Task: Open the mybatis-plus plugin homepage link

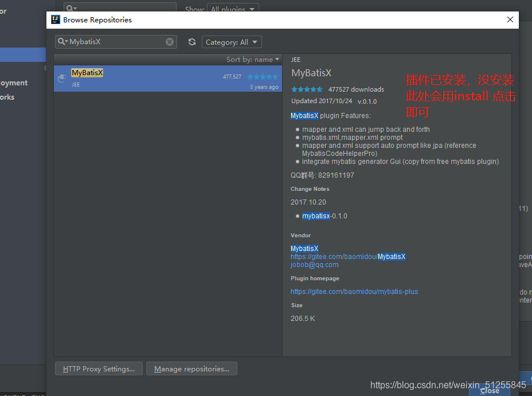Action: [354, 292]
